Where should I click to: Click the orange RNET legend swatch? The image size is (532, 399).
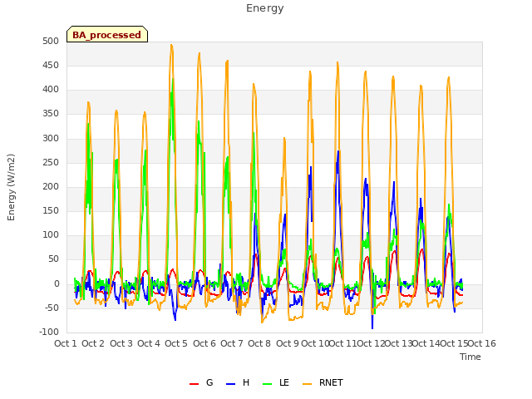tap(307, 384)
